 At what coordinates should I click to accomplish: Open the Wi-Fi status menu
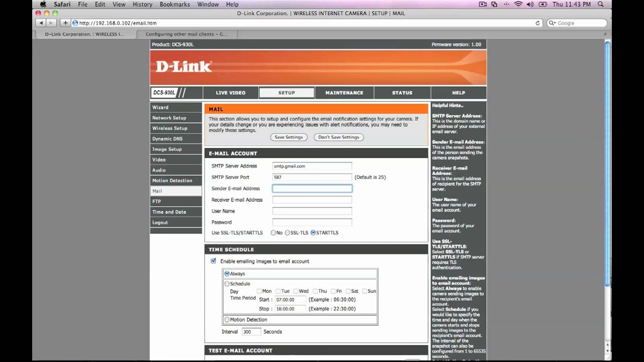pyautogui.click(x=518, y=4)
